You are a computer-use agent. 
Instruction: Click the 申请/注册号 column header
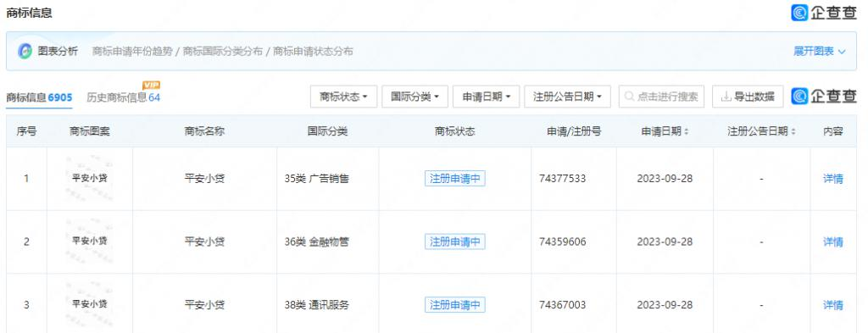574,131
